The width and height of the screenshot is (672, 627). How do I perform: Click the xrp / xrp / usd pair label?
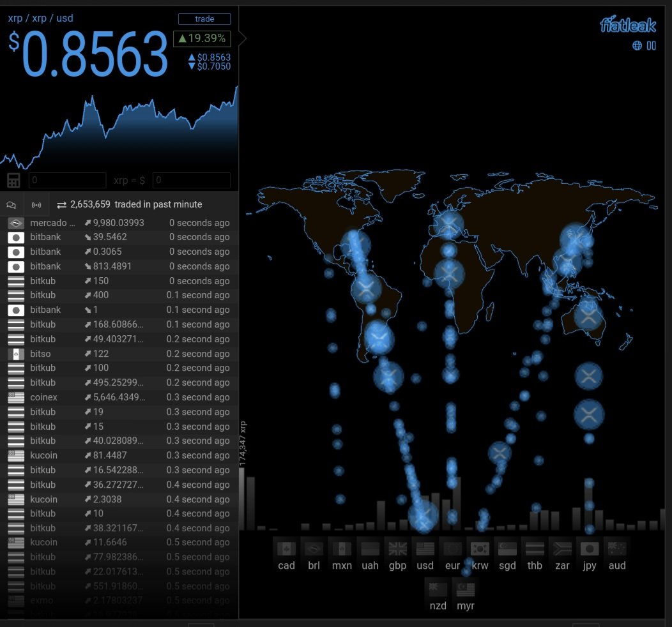click(41, 19)
